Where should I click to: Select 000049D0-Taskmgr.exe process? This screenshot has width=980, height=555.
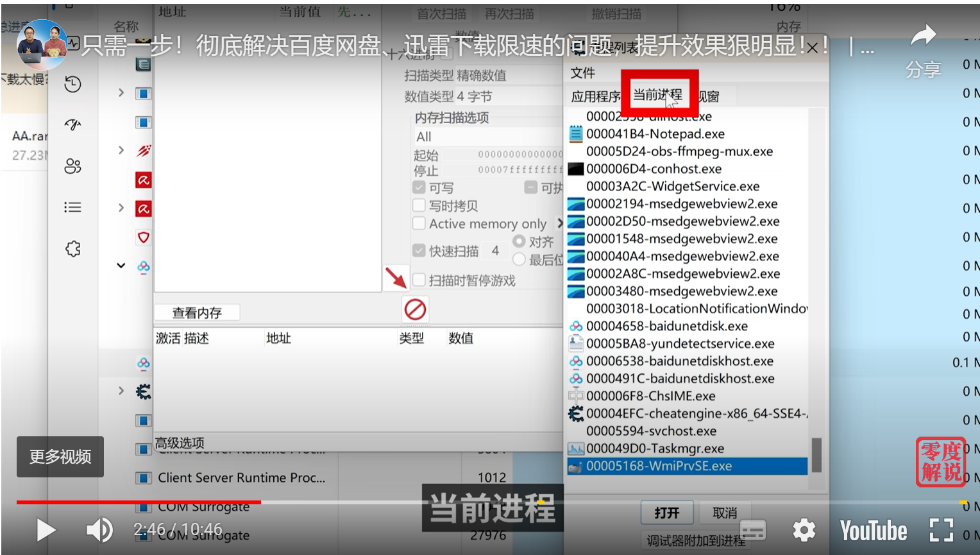coord(688,448)
